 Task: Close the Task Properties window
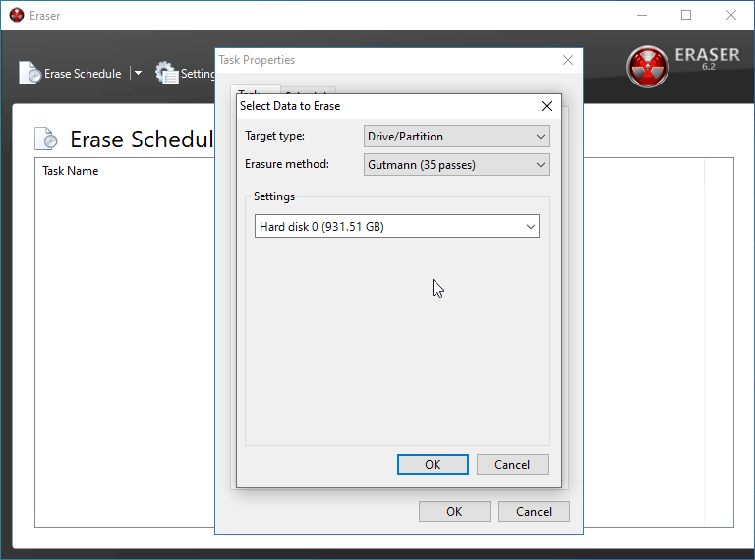tap(568, 60)
